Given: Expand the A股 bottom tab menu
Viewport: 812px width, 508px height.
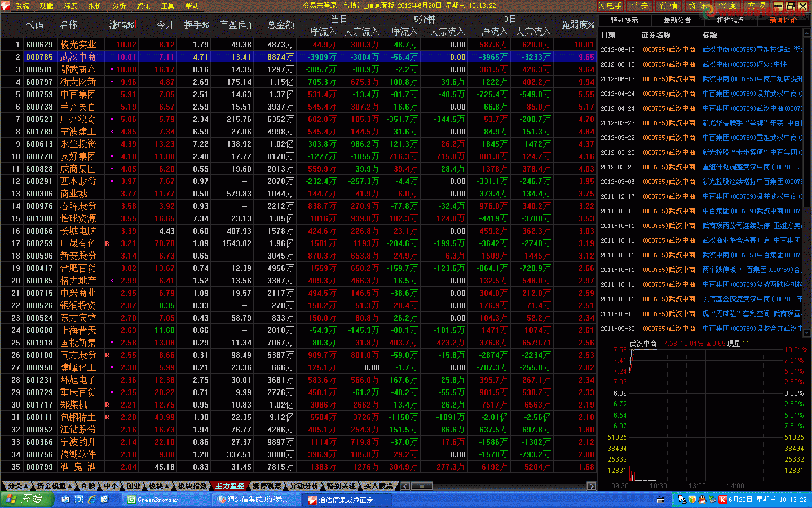Looking at the screenshot, I should (x=88, y=486).
